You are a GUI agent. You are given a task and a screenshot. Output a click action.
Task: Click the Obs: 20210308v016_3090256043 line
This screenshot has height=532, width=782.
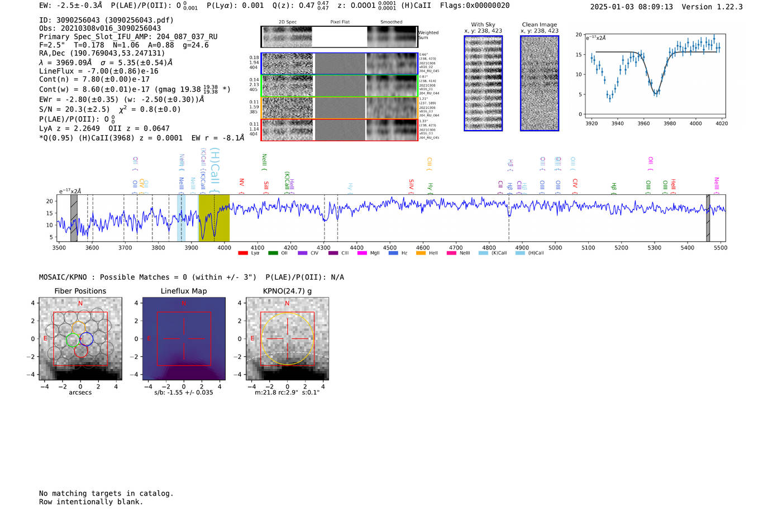[x=100, y=28]
